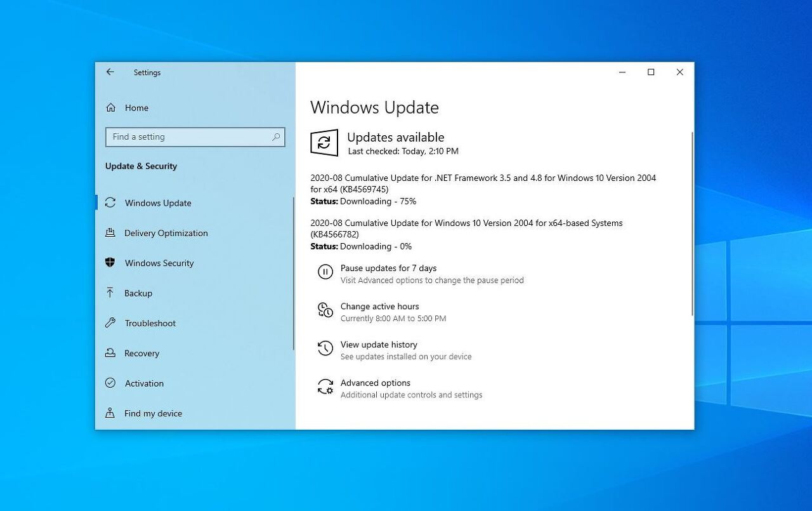The width and height of the screenshot is (812, 511).
Task: Click the Troubleshoot wrench icon
Action: [110, 322]
